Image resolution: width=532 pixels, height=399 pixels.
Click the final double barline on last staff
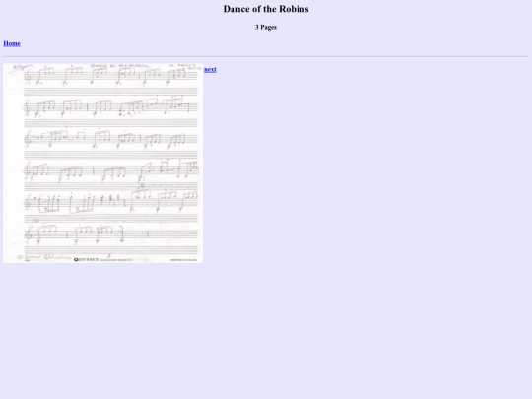click(x=148, y=233)
